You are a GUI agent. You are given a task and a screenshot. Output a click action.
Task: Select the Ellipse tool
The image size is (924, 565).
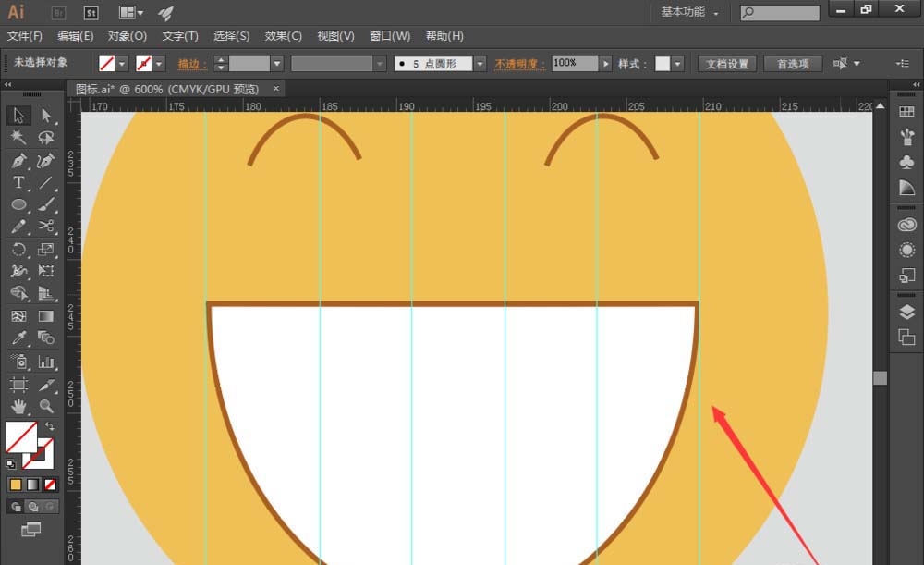[x=18, y=204]
